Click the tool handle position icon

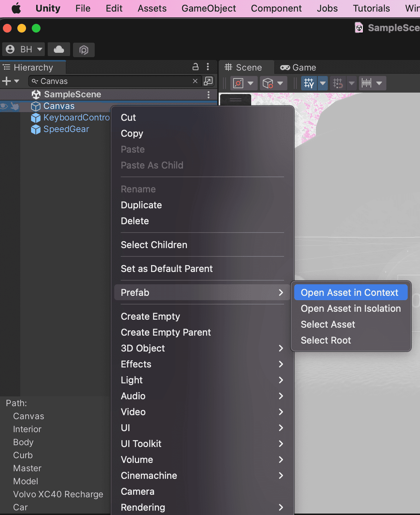[x=238, y=83]
